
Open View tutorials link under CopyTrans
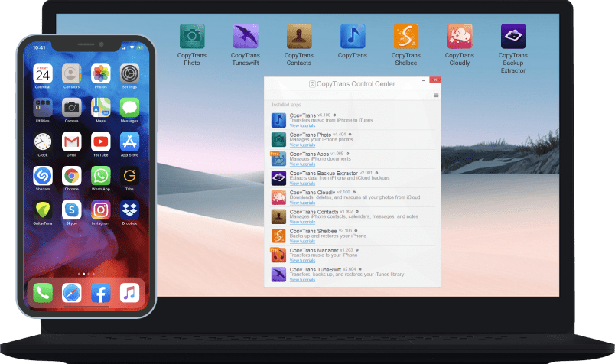click(302, 125)
